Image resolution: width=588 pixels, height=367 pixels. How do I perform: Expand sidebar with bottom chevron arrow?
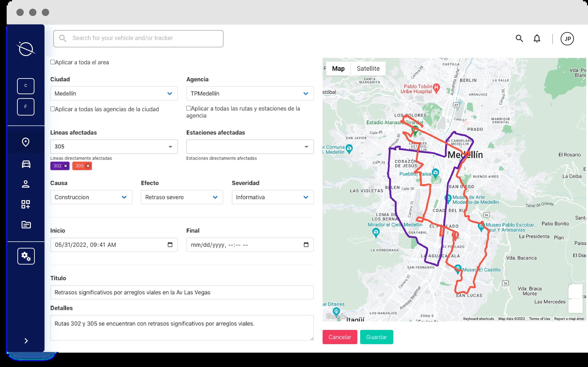pyautogui.click(x=26, y=341)
